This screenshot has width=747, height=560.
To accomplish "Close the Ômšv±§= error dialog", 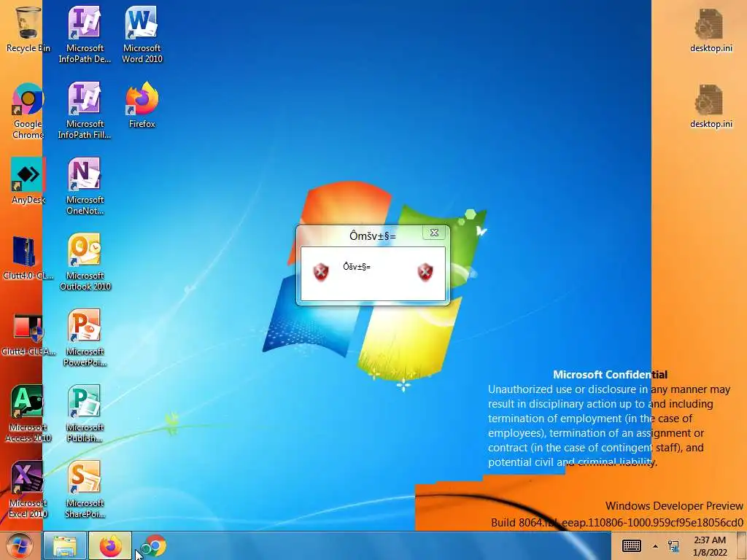I will tap(434, 233).
